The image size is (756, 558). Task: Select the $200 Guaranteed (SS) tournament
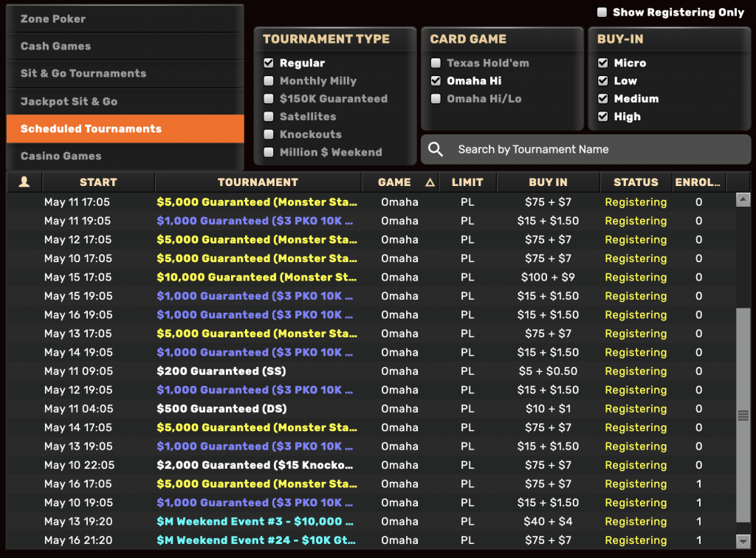pyautogui.click(x=221, y=371)
